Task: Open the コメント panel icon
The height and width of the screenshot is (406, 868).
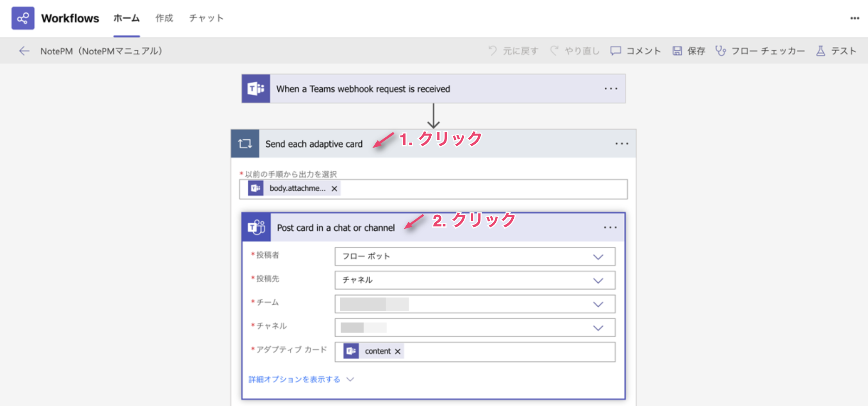Action: pos(615,50)
